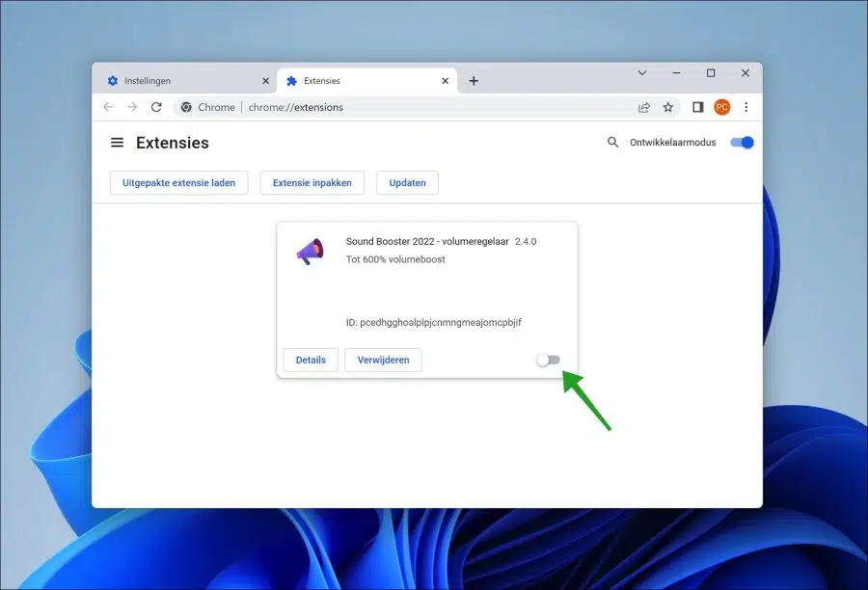Minimize the Chrome window
The height and width of the screenshot is (590, 868).
(676, 73)
